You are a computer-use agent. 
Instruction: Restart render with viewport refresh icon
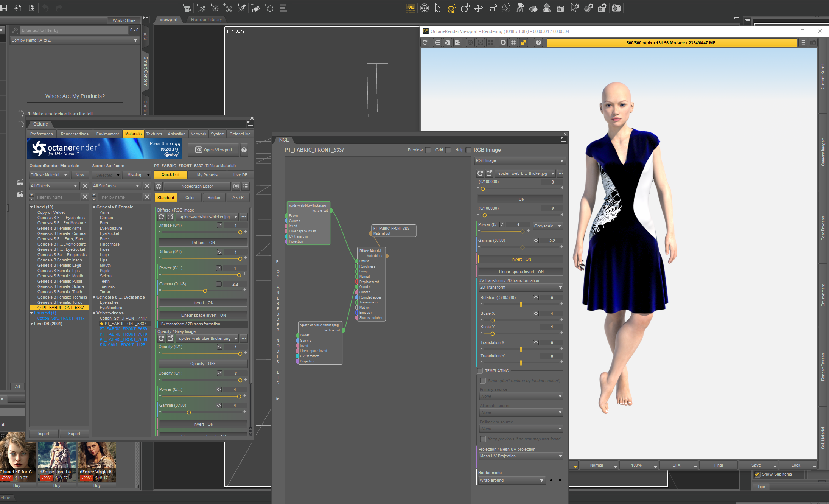point(425,42)
